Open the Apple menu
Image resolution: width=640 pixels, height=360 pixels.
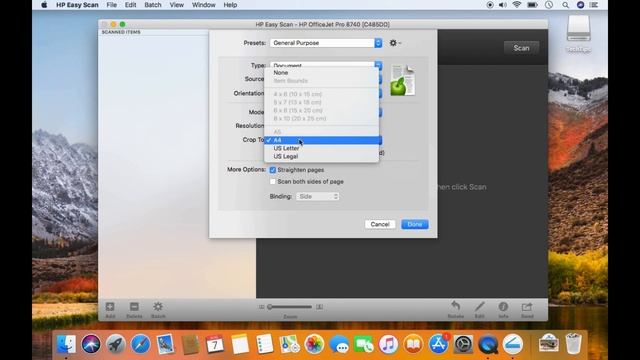coord(44,5)
